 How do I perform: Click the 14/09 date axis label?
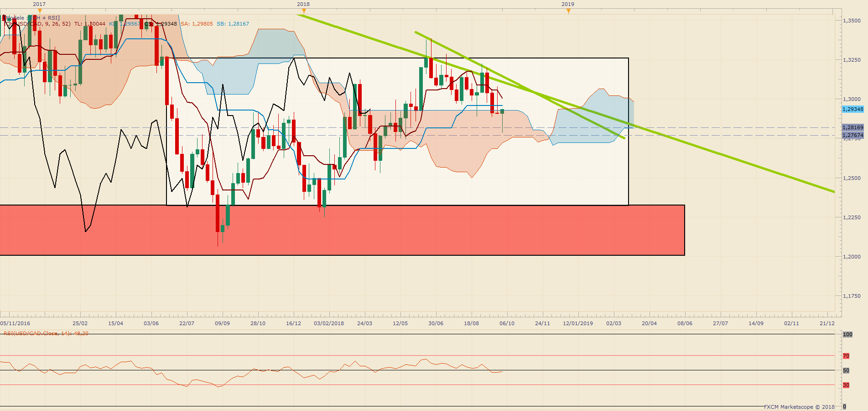(x=756, y=323)
